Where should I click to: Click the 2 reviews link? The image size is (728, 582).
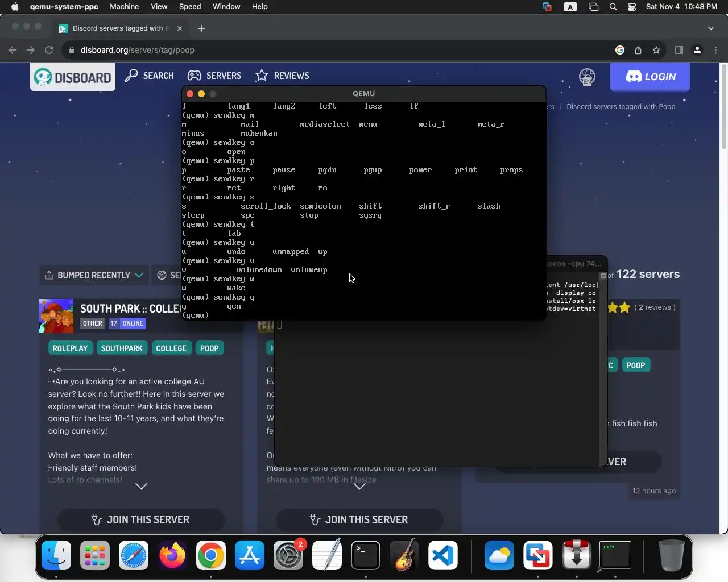[x=655, y=307]
